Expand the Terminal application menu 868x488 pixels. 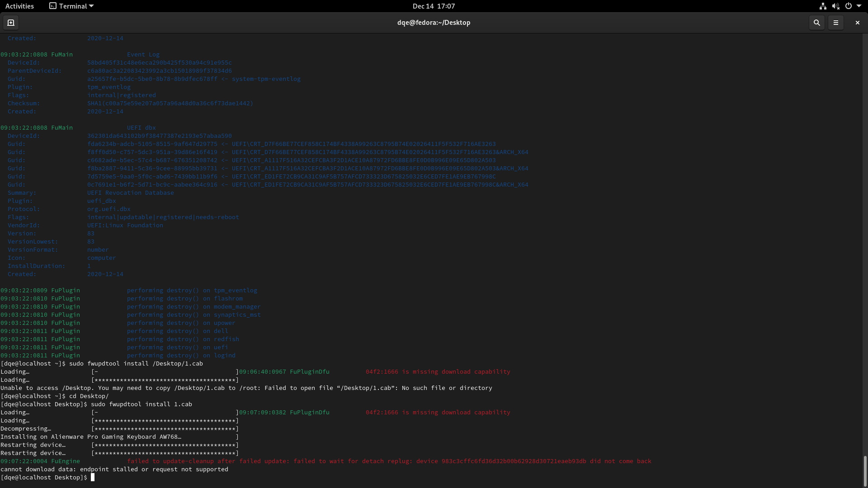click(71, 6)
